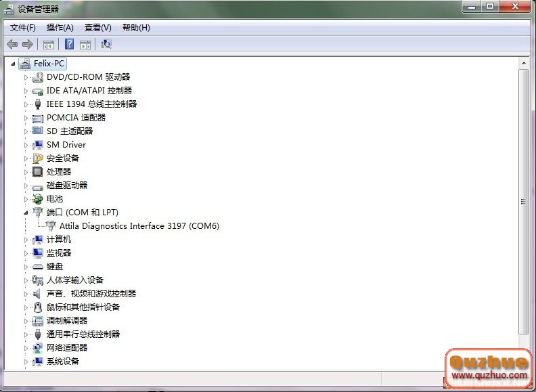Open the 帮助(H) menu
Image resolution: width=536 pixels, height=392 pixels.
137,28
